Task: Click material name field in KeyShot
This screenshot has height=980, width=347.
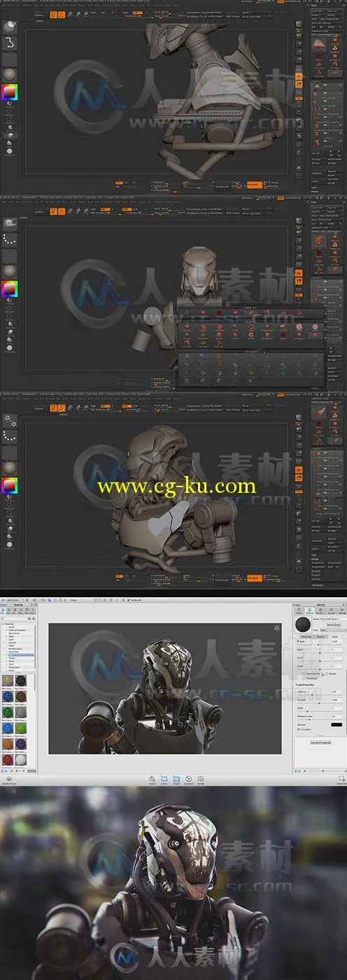Action: coord(333,619)
